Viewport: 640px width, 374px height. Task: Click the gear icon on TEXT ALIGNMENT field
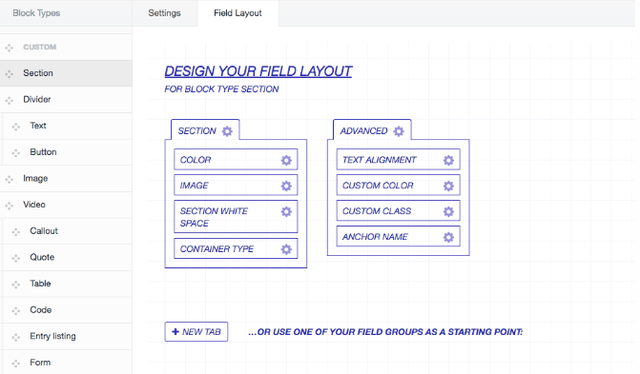click(449, 160)
